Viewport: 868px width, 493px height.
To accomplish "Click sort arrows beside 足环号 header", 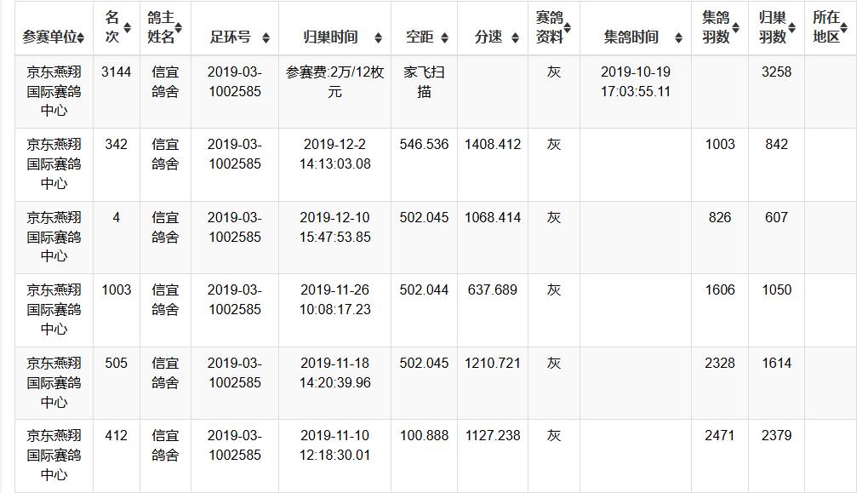I will 266,37.
